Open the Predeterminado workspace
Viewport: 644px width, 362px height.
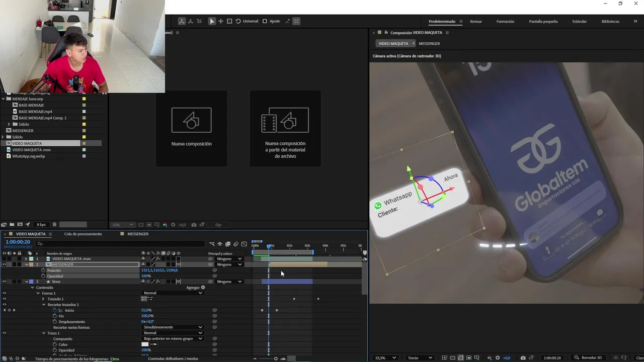coord(442,22)
